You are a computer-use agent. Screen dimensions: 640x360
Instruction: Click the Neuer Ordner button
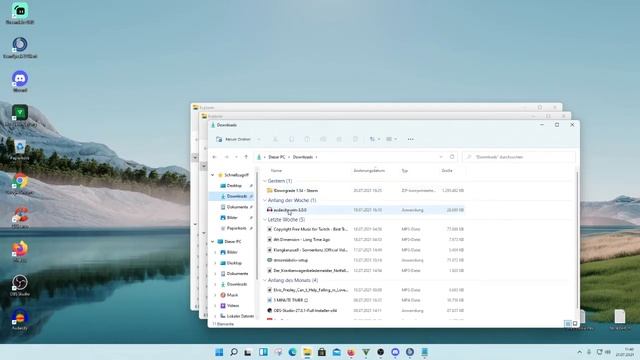point(233,139)
